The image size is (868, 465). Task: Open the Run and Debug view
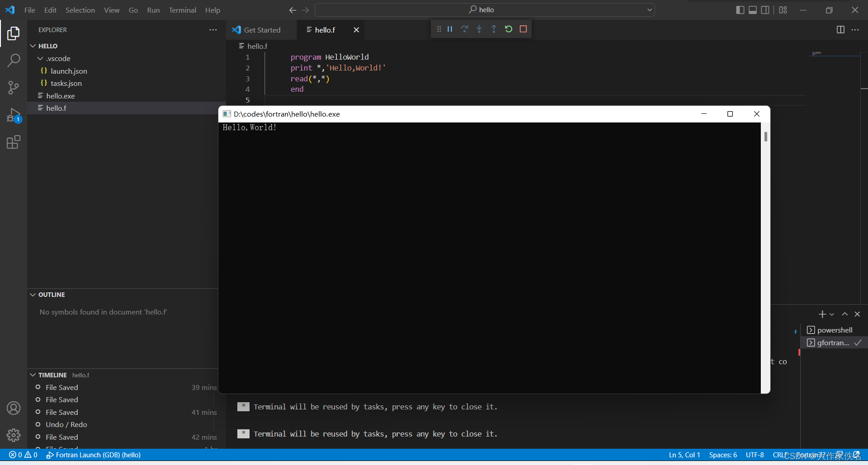point(14,115)
